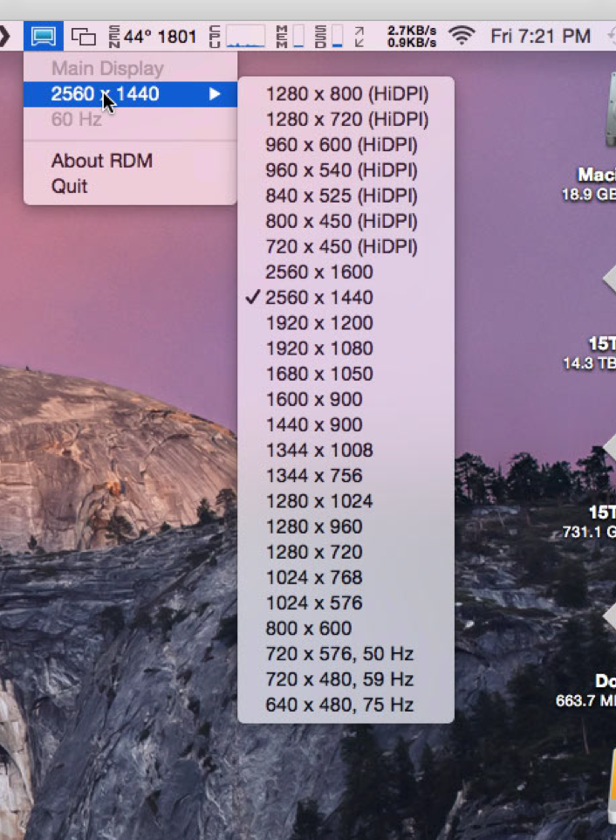Change to 720 x 576, 50 Hz mode

(346, 654)
